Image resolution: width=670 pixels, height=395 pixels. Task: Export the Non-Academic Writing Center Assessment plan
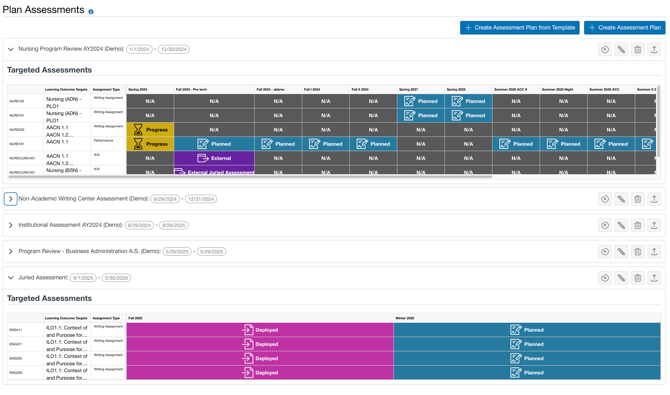pyautogui.click(x=654, y=199)
